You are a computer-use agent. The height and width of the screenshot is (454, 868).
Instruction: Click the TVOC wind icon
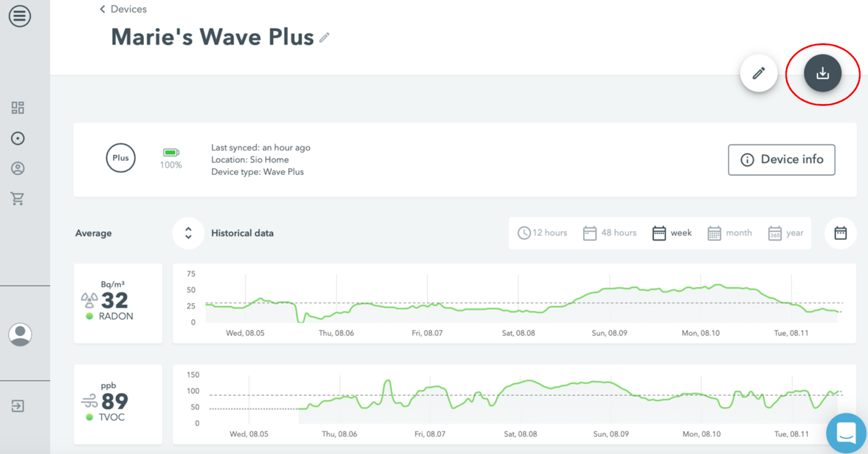[x=90, y=401]
